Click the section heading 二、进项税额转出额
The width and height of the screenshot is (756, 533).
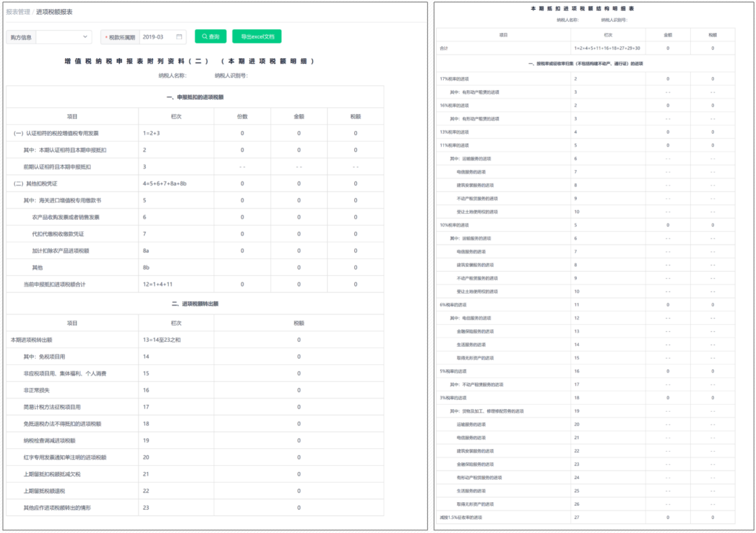tap(195, 304)
